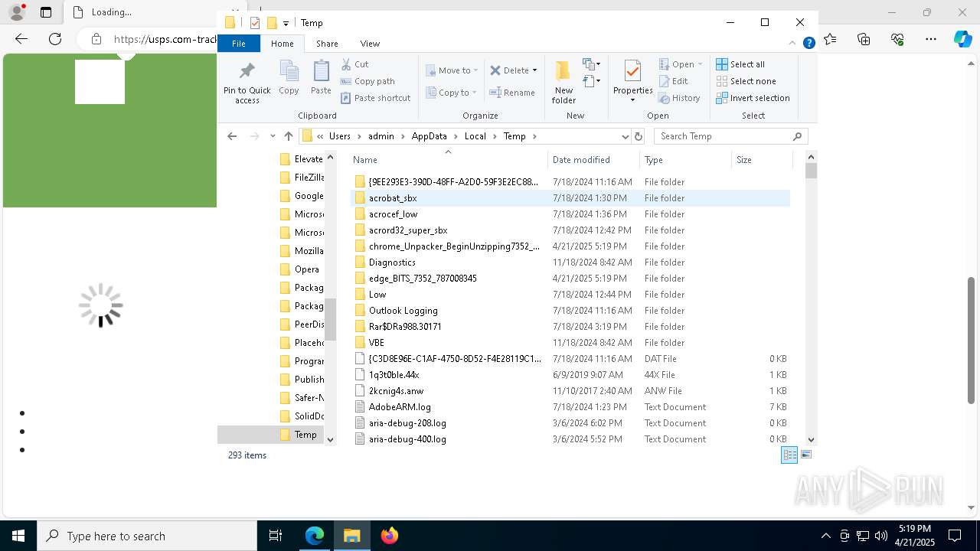The image size is (980, 551).
Task: Go back in Edge browser
Action: click(x=21, y=39)
